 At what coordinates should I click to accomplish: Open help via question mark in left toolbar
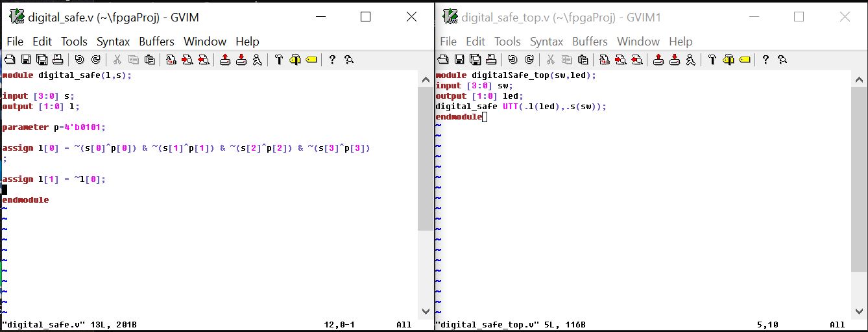(332, 60)
